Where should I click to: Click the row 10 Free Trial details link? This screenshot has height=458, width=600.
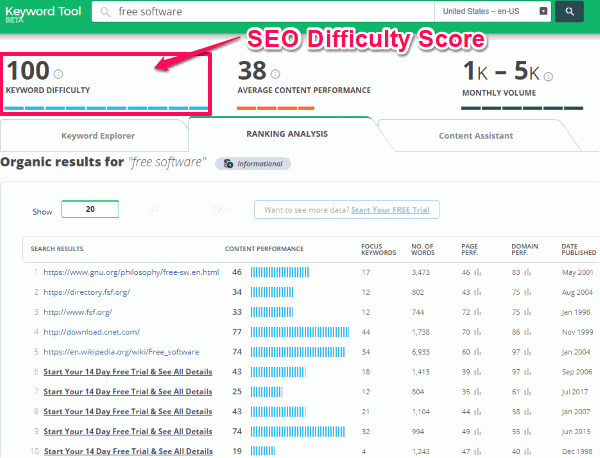pyautogui.click(x=128, y=451)
